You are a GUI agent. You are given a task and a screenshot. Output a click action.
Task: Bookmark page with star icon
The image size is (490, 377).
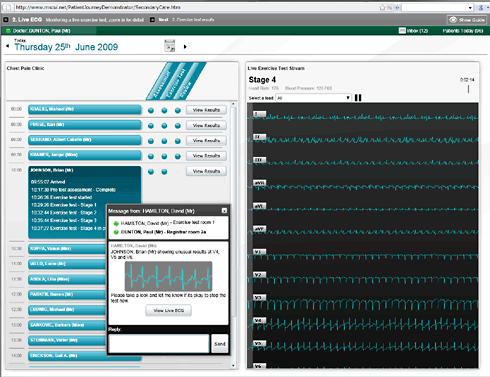click(382, 7)
